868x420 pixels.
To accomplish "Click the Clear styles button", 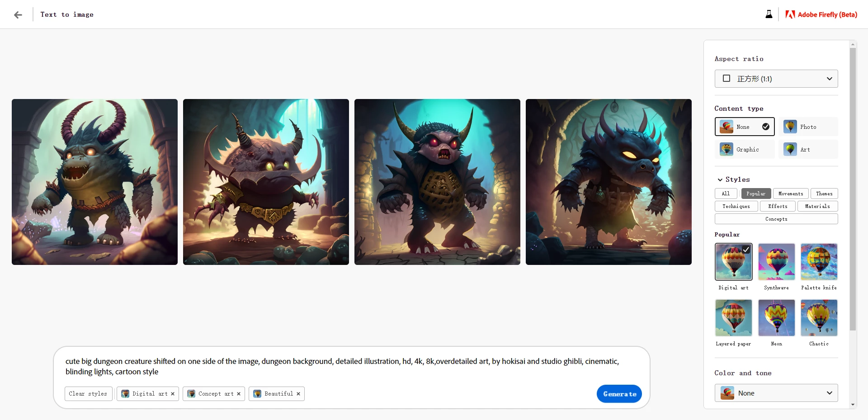I will (x=88, y=394).
